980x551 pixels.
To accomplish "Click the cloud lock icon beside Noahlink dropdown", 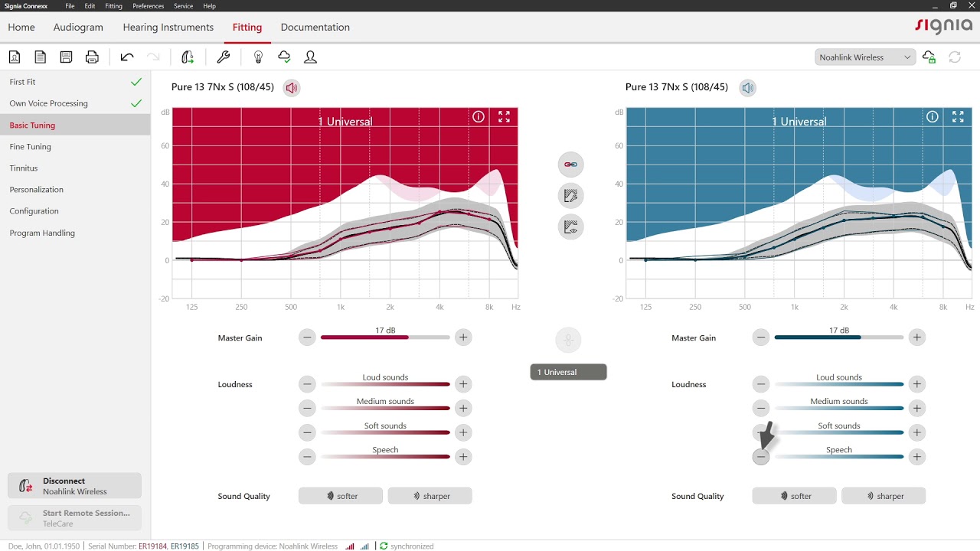I will [x=929, y=57].
